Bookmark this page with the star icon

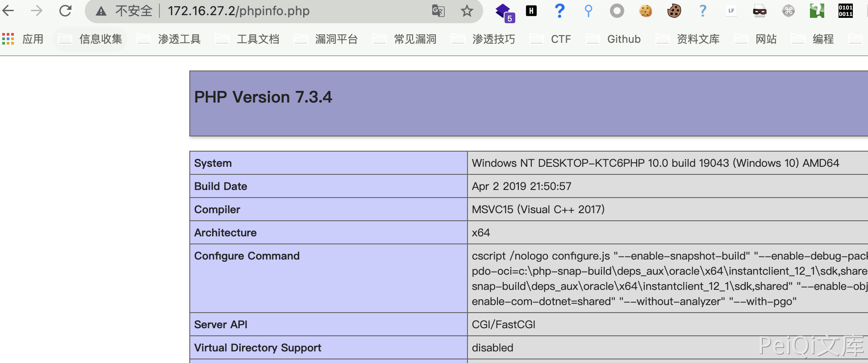coord(467,11)
